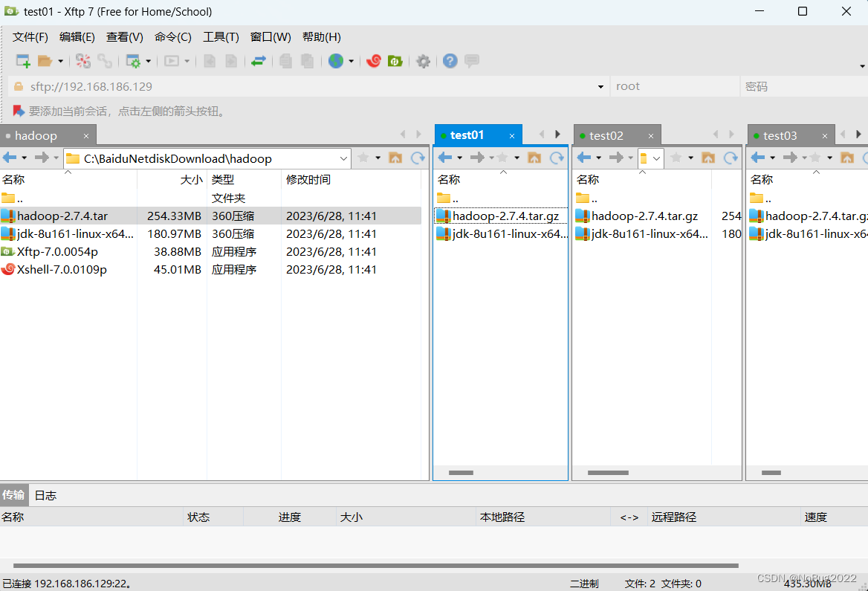Switch to the test03 tab
The height and width of the screenshot is (591, 868).
point(780,136)
